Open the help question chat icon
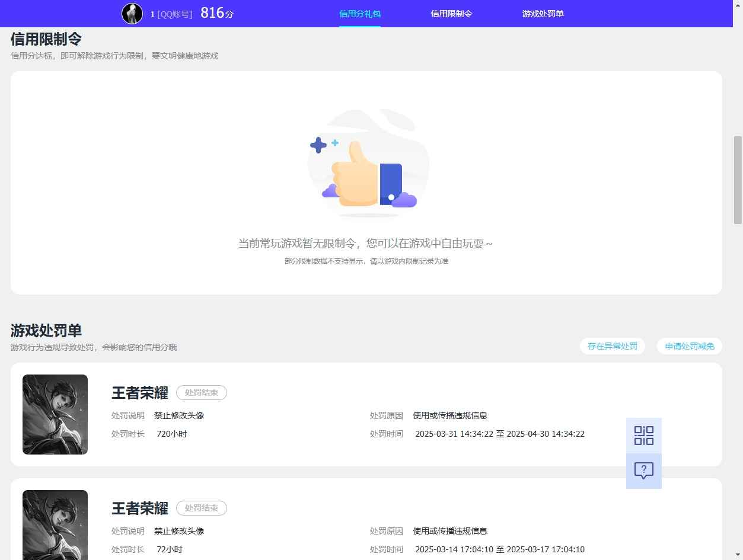743x560 pixels. (x=644, y=471)
